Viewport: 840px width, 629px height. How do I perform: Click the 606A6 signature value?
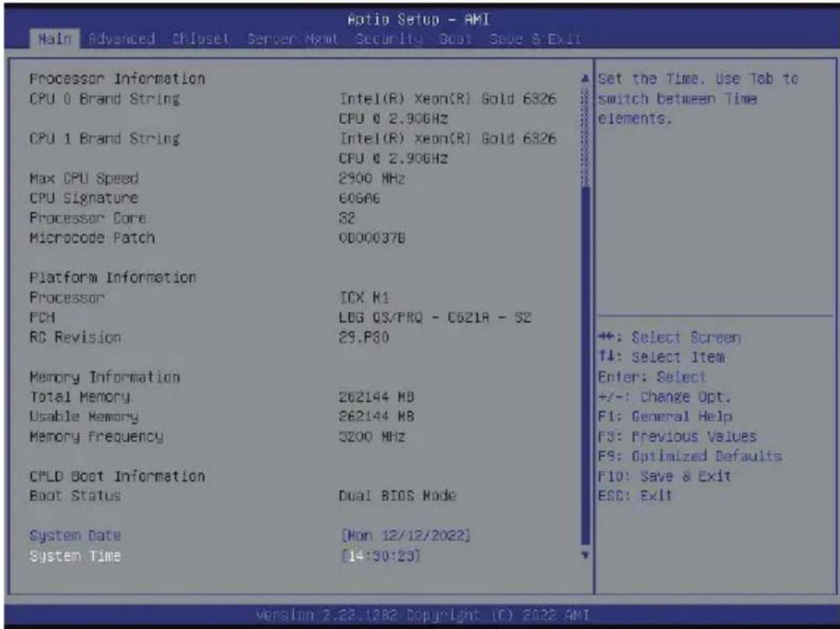point(359,198)
